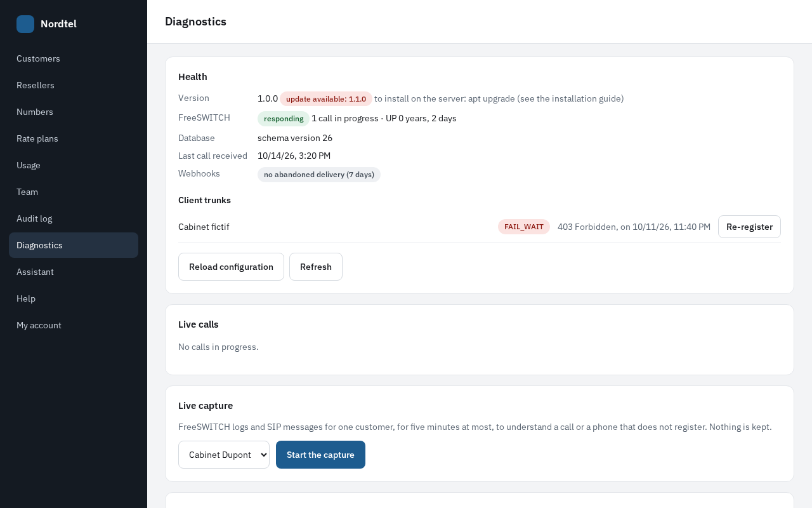Refresh the health status
Screen dimensions: 812x508
[316, 267]
